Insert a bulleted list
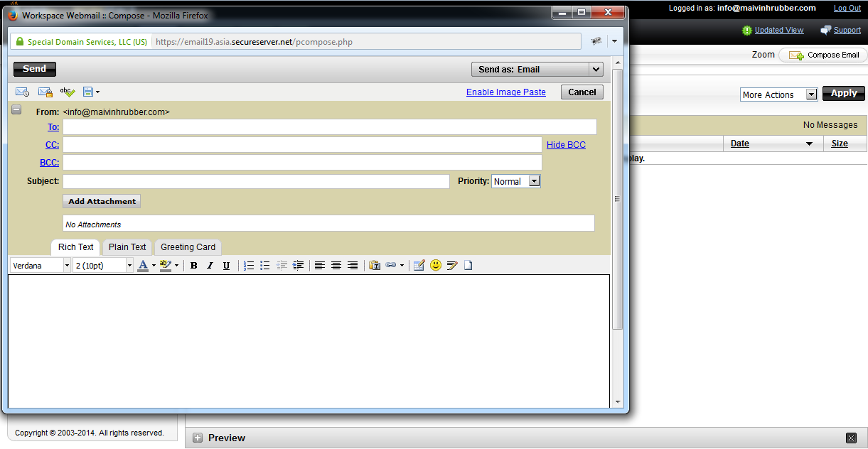The height and width of the screenshot is (449, 868). (265, 266)
